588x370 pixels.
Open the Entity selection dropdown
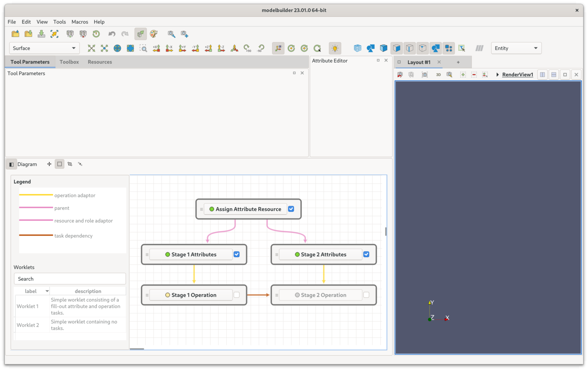click(x=516, y=48)
